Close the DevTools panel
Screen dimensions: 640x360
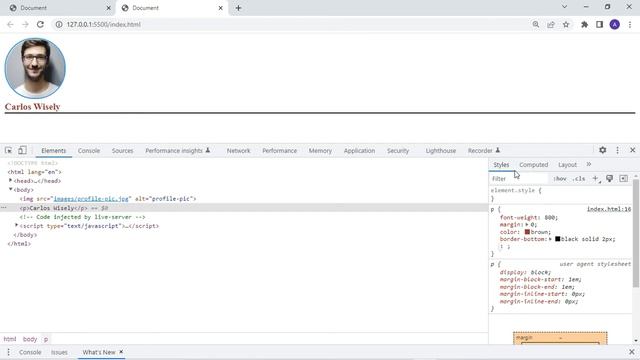pos(632,150)
